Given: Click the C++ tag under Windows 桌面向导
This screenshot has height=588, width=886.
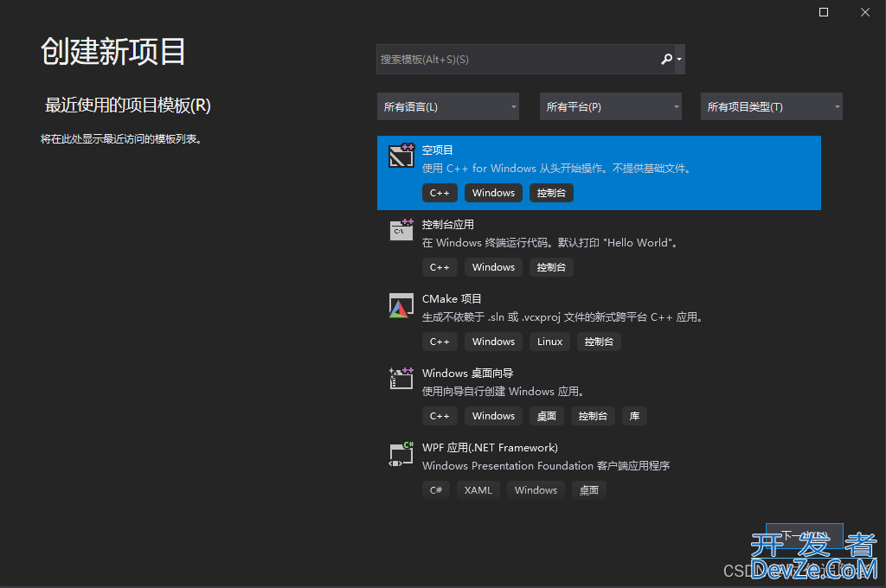Looking at the screenshot, I should [440, 416].
